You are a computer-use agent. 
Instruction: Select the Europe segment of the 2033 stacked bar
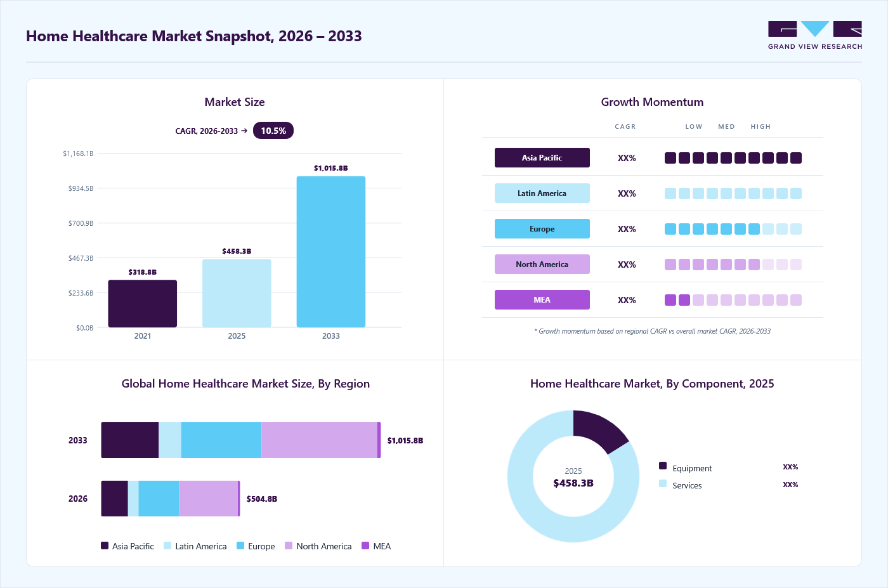[x=221, y=440]
